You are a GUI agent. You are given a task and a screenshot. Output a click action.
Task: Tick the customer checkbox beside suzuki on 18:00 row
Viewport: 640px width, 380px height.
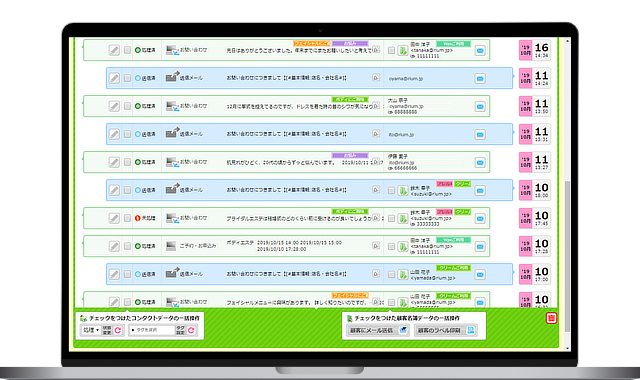[x=391, y=191]
